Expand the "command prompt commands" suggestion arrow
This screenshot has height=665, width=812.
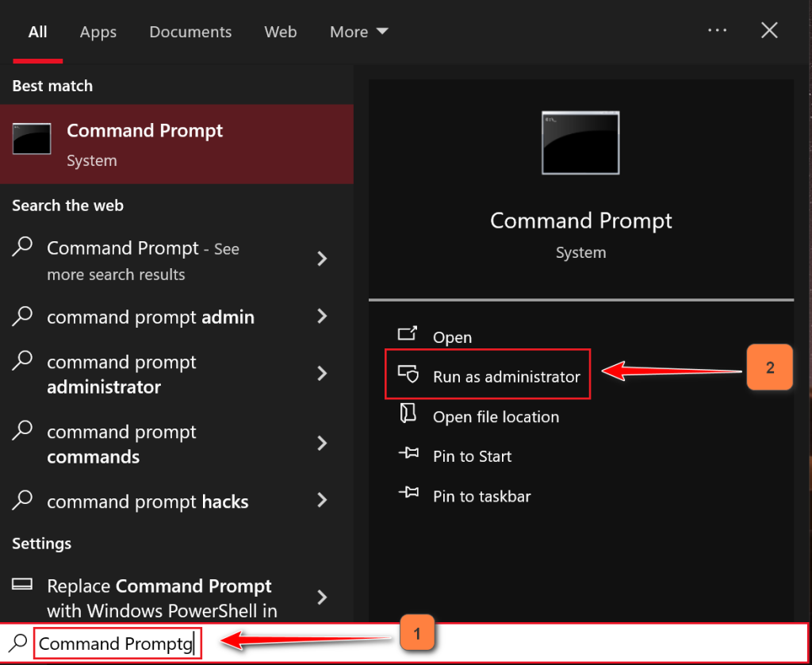tap(322, 444)
